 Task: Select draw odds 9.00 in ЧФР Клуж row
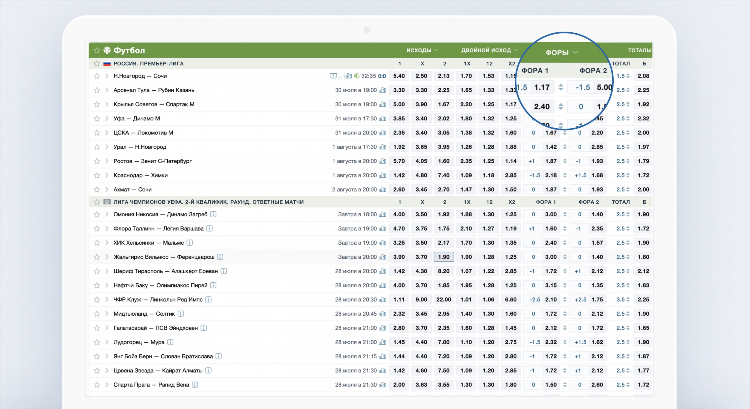421,299
